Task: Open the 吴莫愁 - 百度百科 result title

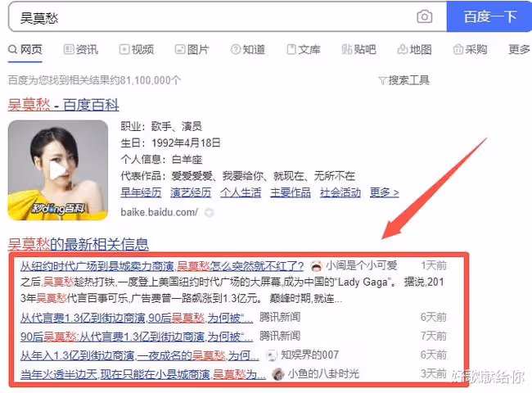Action: (64, 105)
